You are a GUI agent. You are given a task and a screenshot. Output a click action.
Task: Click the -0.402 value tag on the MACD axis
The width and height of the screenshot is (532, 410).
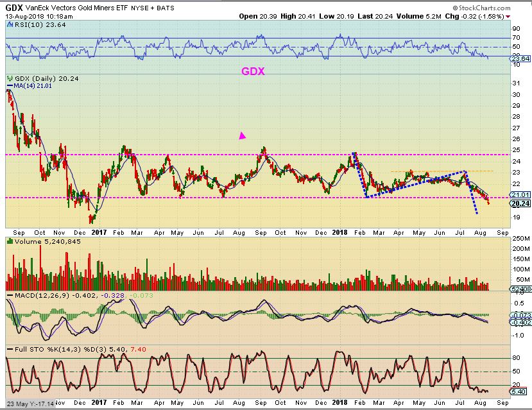(521, 322)
